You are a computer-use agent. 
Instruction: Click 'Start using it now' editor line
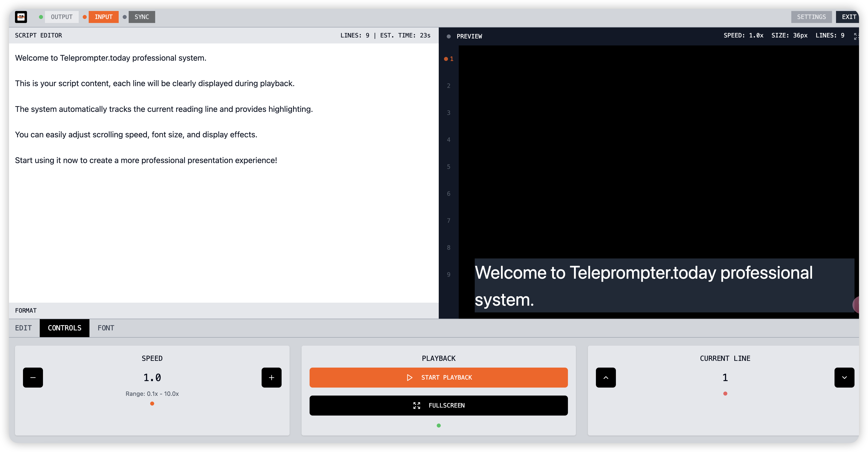(146, 160)
